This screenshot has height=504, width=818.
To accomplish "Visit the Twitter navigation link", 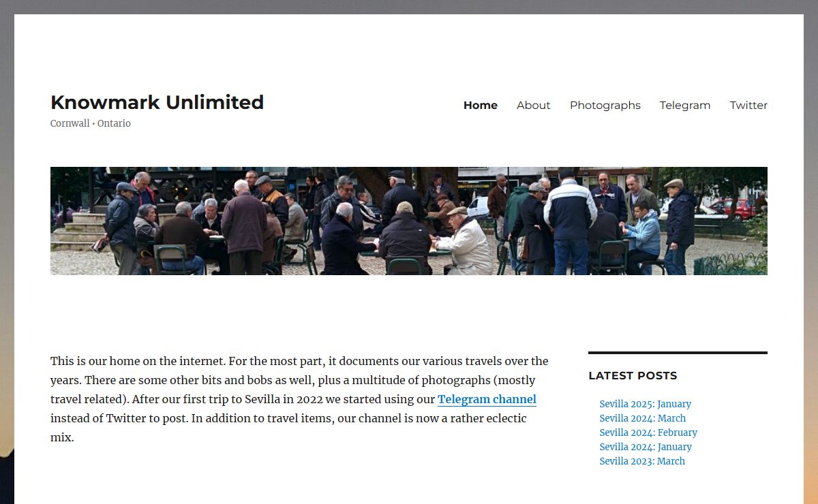I will pos(748,105).
